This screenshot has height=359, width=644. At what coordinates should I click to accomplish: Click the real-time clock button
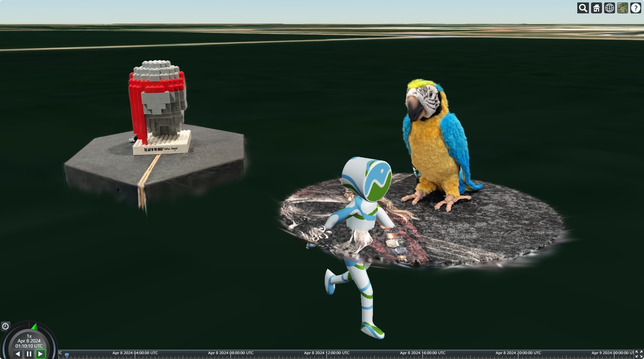pyautogui.click(x=6, y=326)
